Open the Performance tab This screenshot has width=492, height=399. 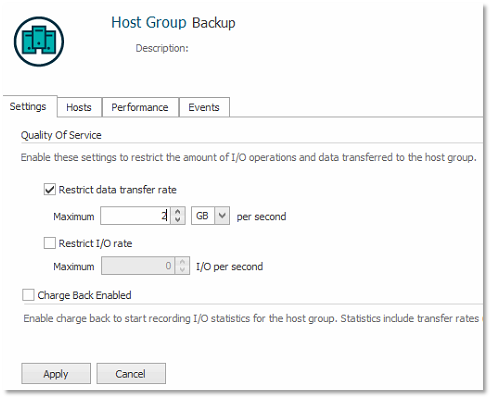tap(140, 107)
